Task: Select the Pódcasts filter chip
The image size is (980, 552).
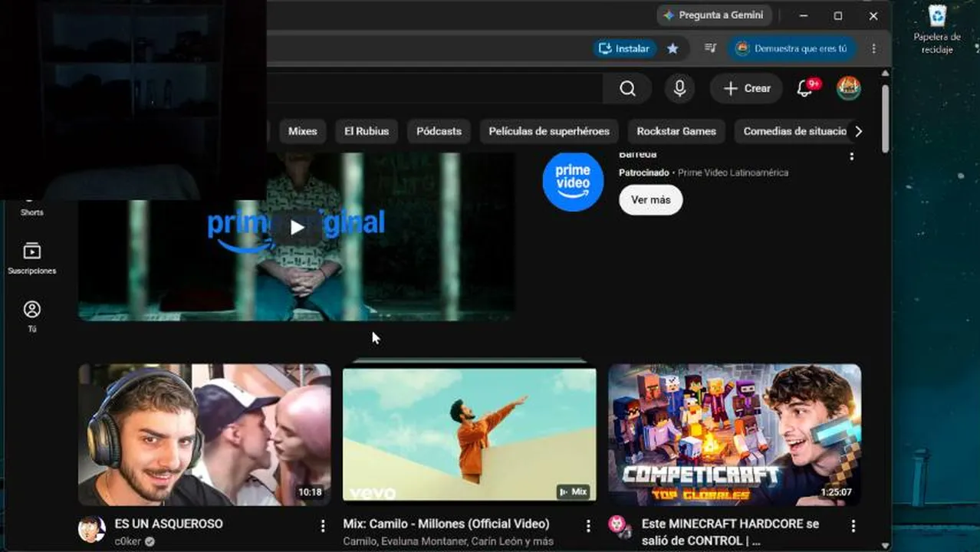Action: coord(439,131)
